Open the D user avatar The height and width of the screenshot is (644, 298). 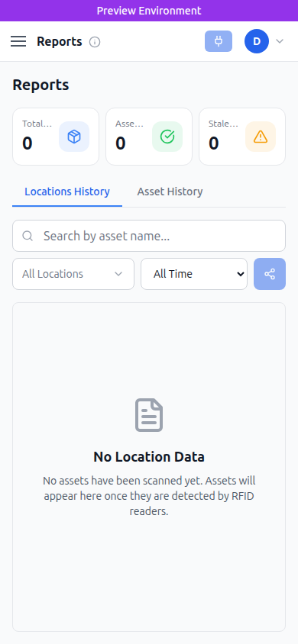click(257, 41)
